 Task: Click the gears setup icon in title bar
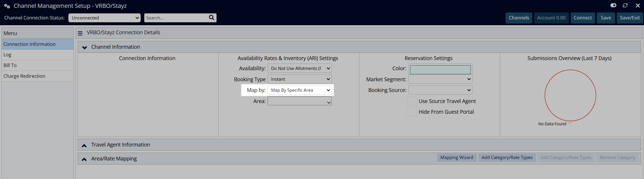7,6
